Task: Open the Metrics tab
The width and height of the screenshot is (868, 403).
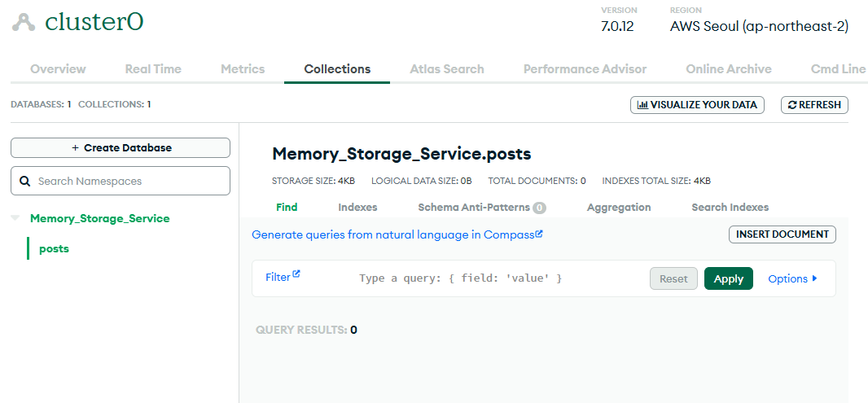Action: (243, 69)
